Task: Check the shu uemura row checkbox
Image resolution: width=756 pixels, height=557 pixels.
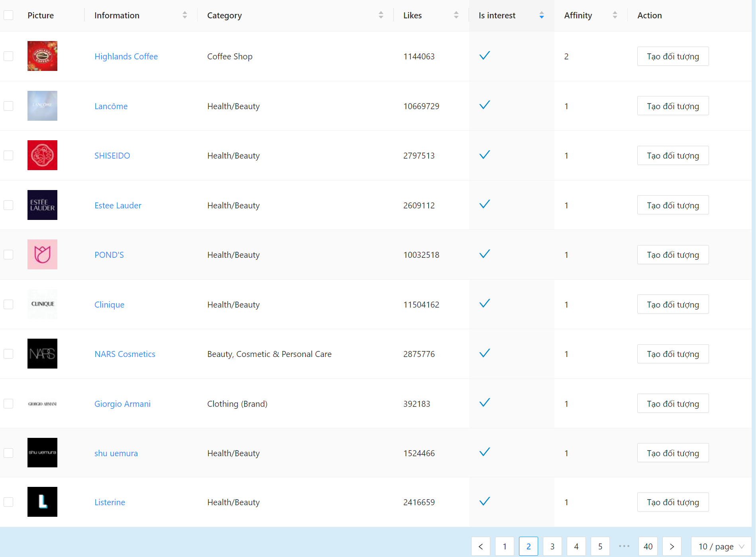Action: coord(8,453)
